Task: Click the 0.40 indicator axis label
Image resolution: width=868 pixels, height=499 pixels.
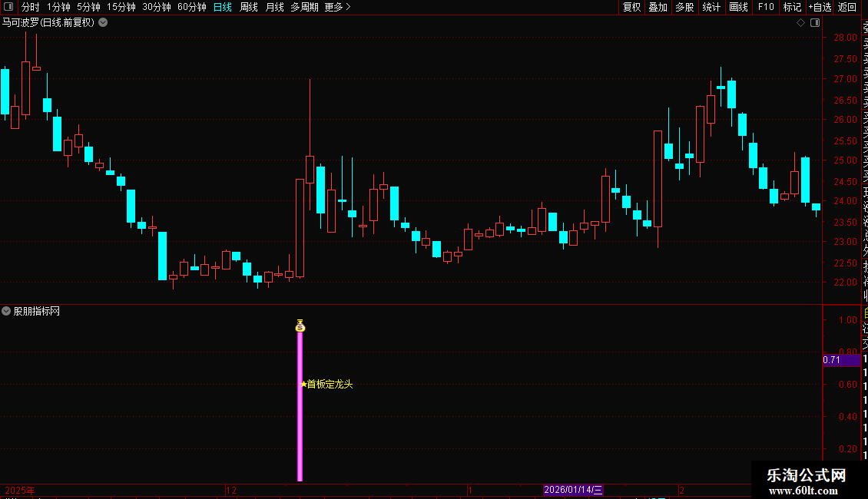Action: [847, 417]
